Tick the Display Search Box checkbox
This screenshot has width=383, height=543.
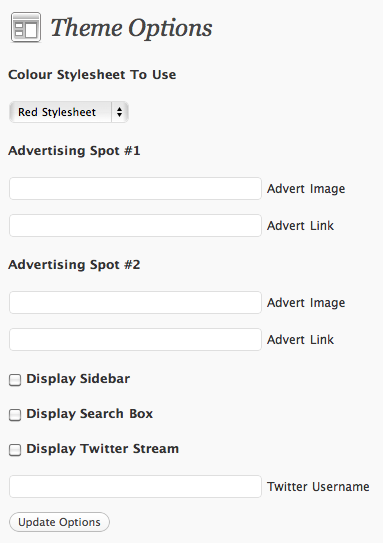point(15,415)
